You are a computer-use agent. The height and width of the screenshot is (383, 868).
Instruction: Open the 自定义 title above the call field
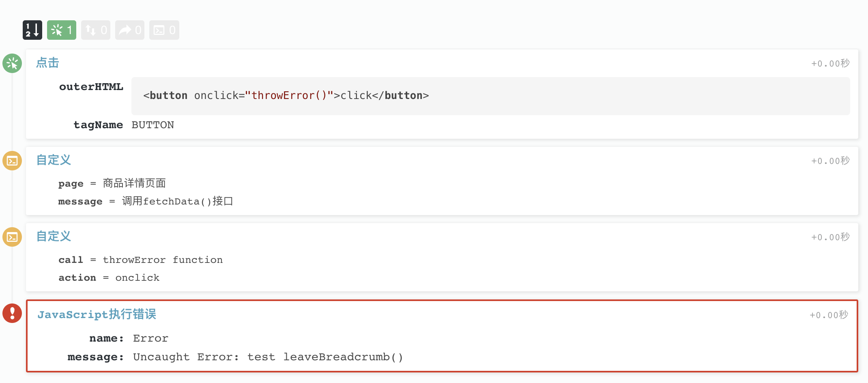[x=54, y=236]
